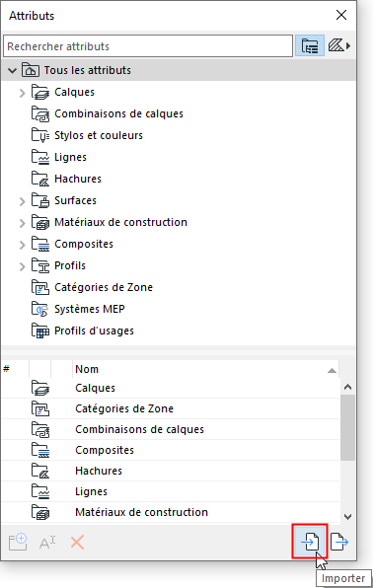Select Systèmes MEP tree label
The image size is (373, 588).
coord(90,309)
